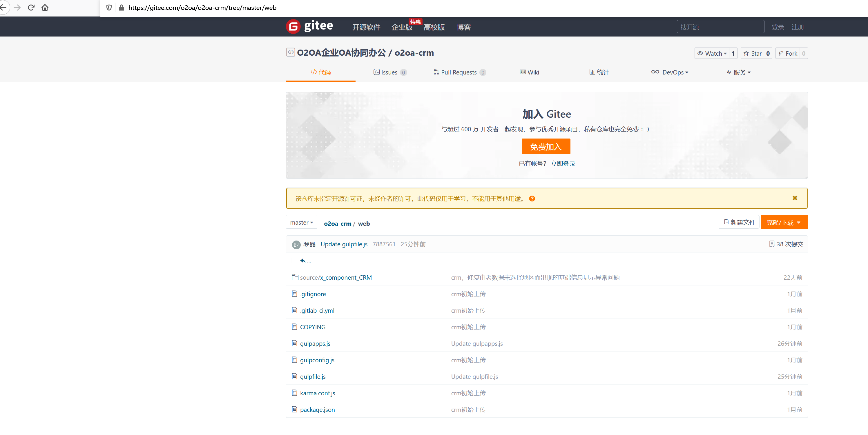Open 企业版 in top navigation

(402, 27)
